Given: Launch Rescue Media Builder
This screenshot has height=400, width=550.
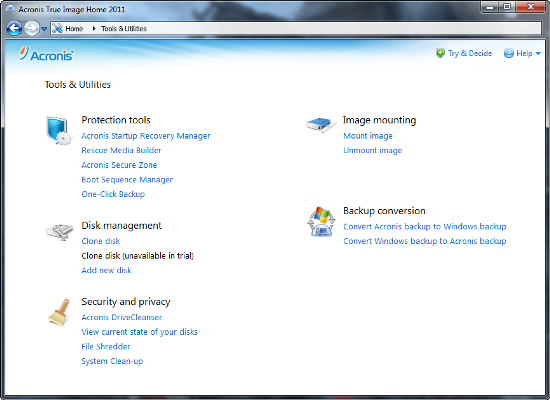Looking at the screenshot, I should click(121, 150).
